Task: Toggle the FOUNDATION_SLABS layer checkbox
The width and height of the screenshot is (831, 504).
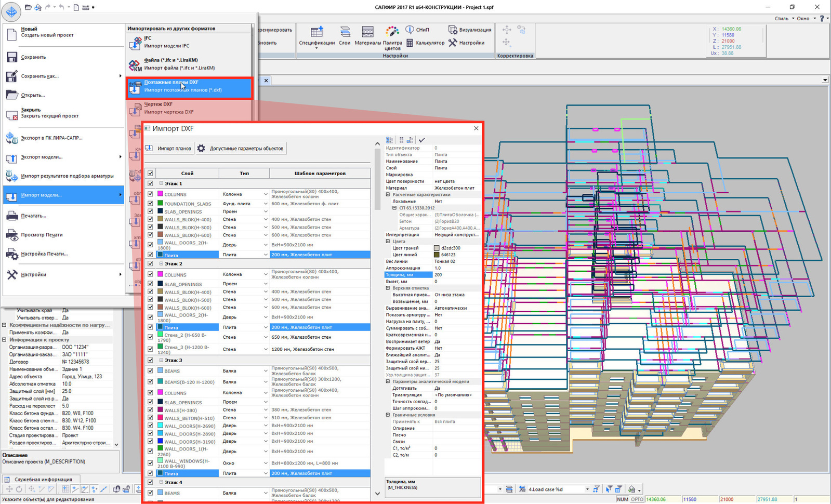Action: pos(150,204)
